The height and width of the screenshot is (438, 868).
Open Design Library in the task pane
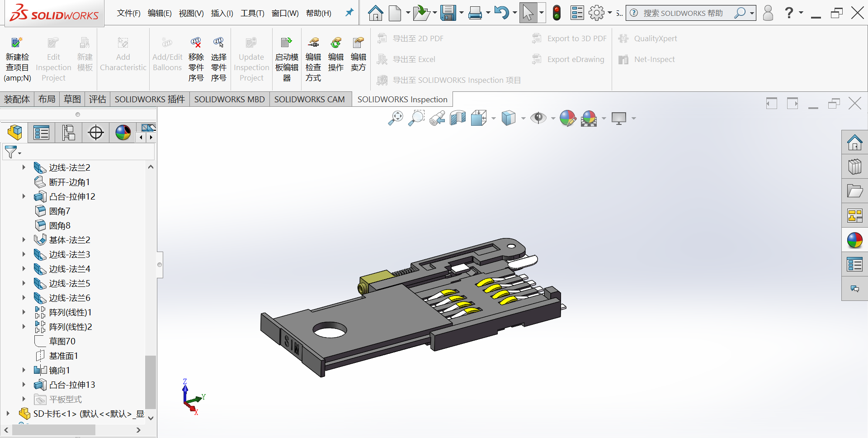pyautogui.click(x=854, y=167)
